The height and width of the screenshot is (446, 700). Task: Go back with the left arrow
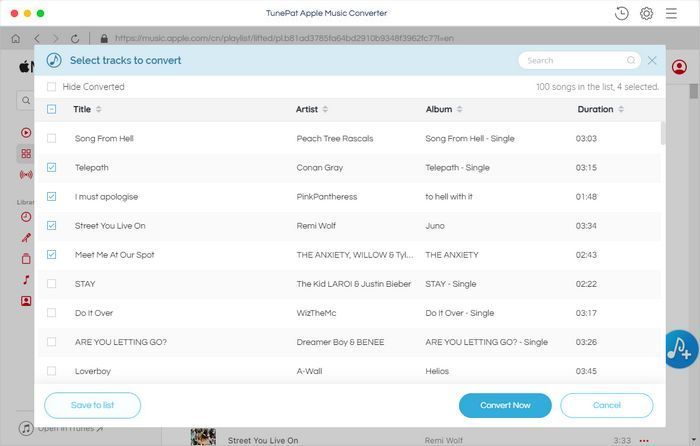pos(37,38)
